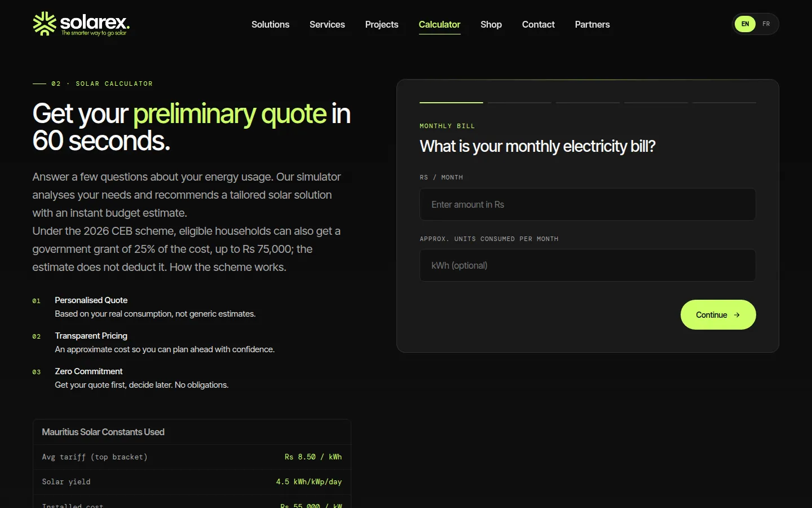This screenshot has height=508, width=812.
Task: Click the Solar yield row label
Action: (x=66, y=482)
